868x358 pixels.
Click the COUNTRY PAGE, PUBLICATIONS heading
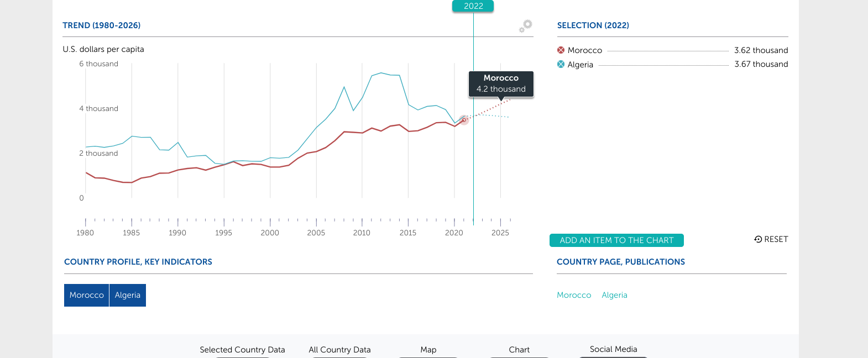(x=621, y=262)
